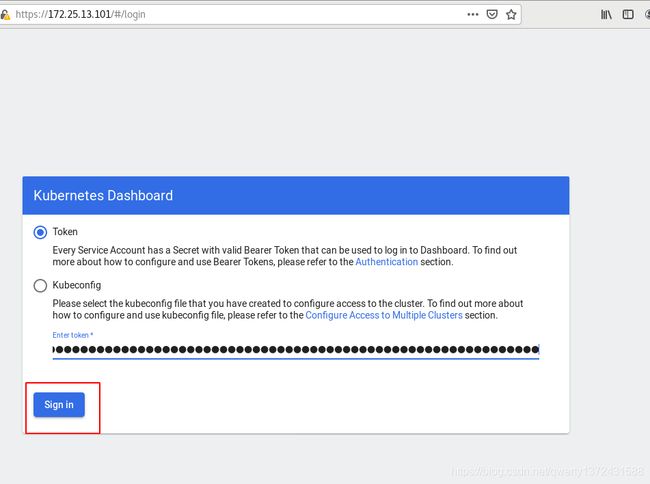
Task: Select the Kubeconfig radio button
Action: pos(40,286)
